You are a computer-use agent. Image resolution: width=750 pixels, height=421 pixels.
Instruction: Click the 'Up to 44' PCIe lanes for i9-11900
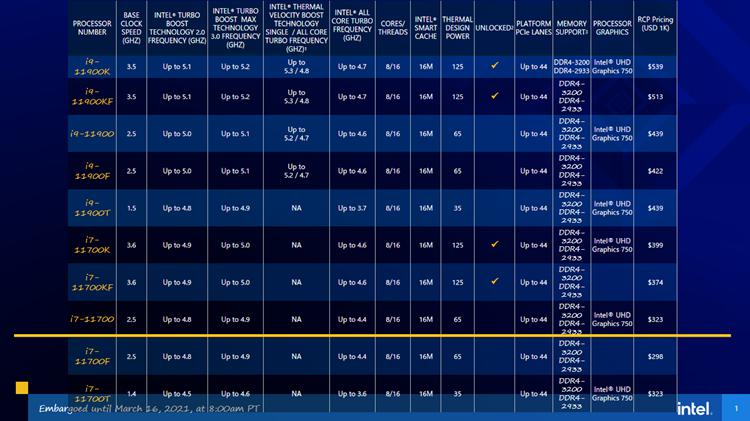[534, 133]
